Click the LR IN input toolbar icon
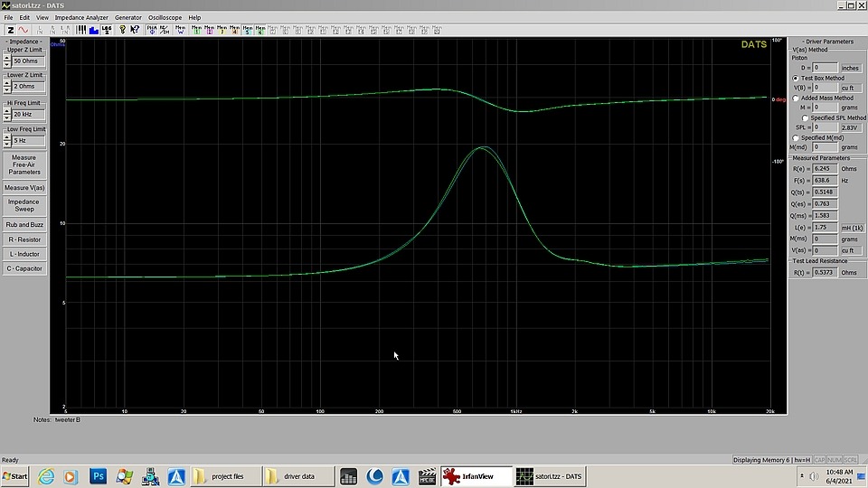The height and width of the screenshot is (488, 868). pos(65,30)
